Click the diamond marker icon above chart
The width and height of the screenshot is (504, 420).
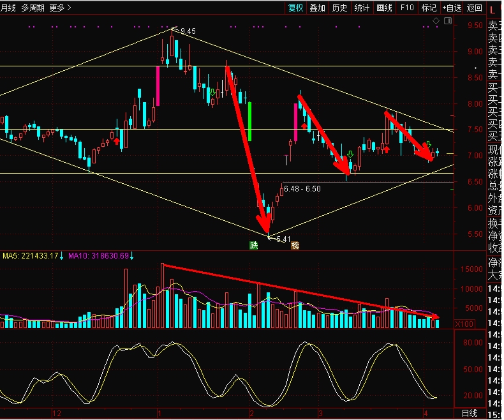pos(436,21)
